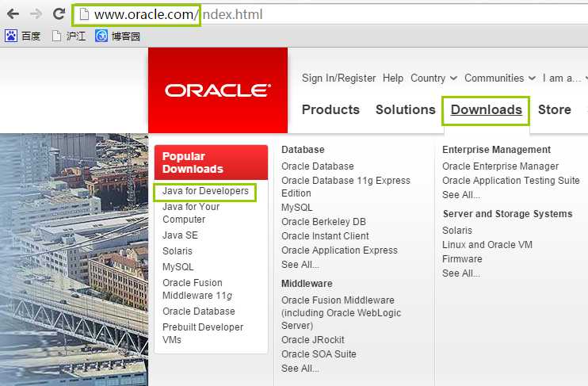Click the Database section heading
The height and width of the screenshot is (386, 588).
click(x=303, y=149)
